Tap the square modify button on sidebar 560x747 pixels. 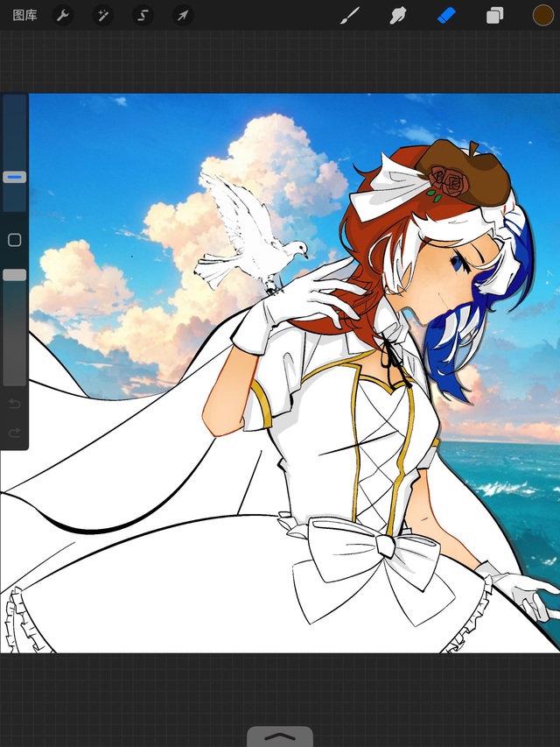[x=15, y=240]
